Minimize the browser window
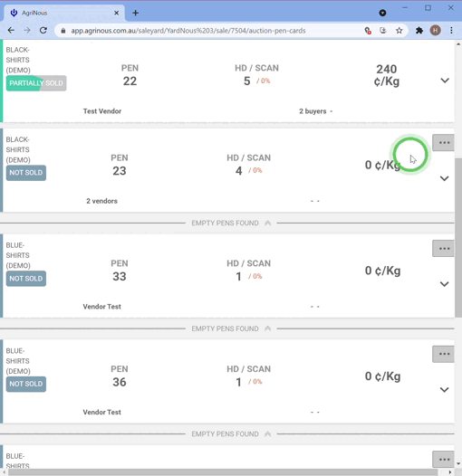The image size is (462, 476). pos(405,8)
